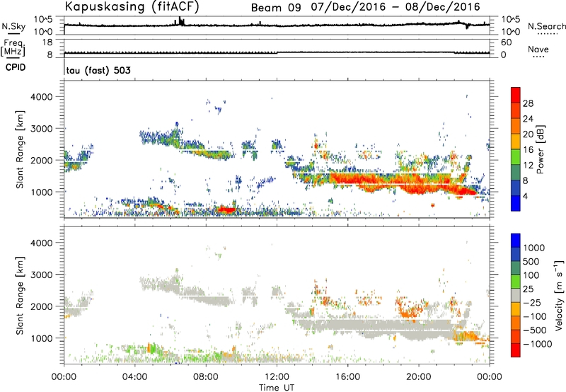Click the 'Freq. [MHz]' axis label
The image size is (566, 392).
(13, 48)
